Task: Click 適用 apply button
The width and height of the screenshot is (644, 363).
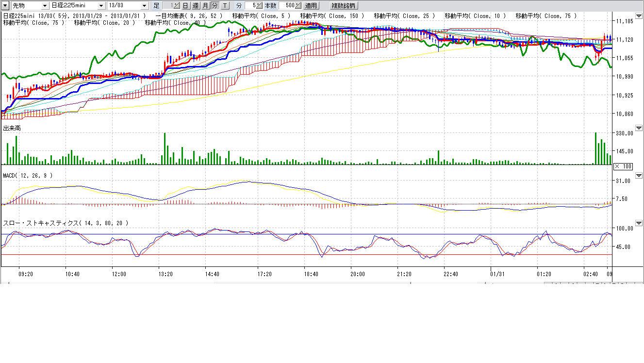Action: click(x=311, y=6)
